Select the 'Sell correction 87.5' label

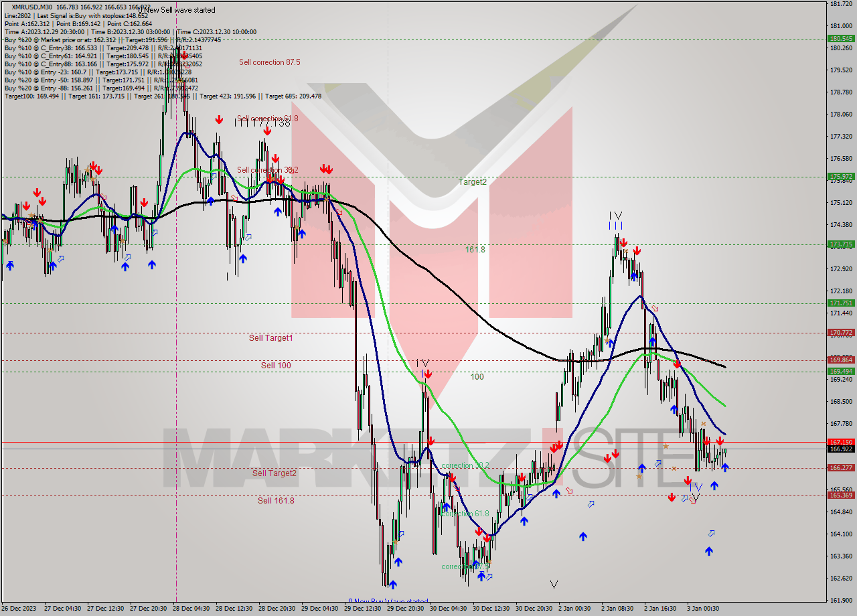(x=270, y=62)
